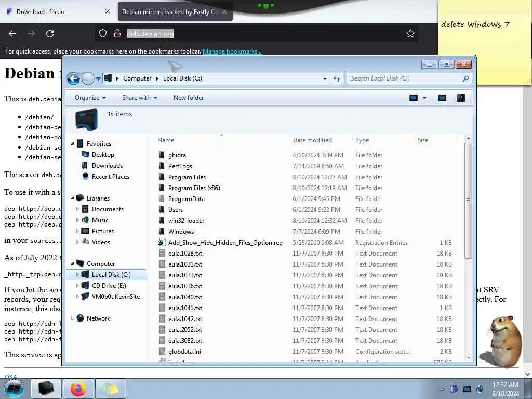Collapse the Favorites group
Image resolution: width=532 pixels, height=399 pixels.
(x=72, y=144)
